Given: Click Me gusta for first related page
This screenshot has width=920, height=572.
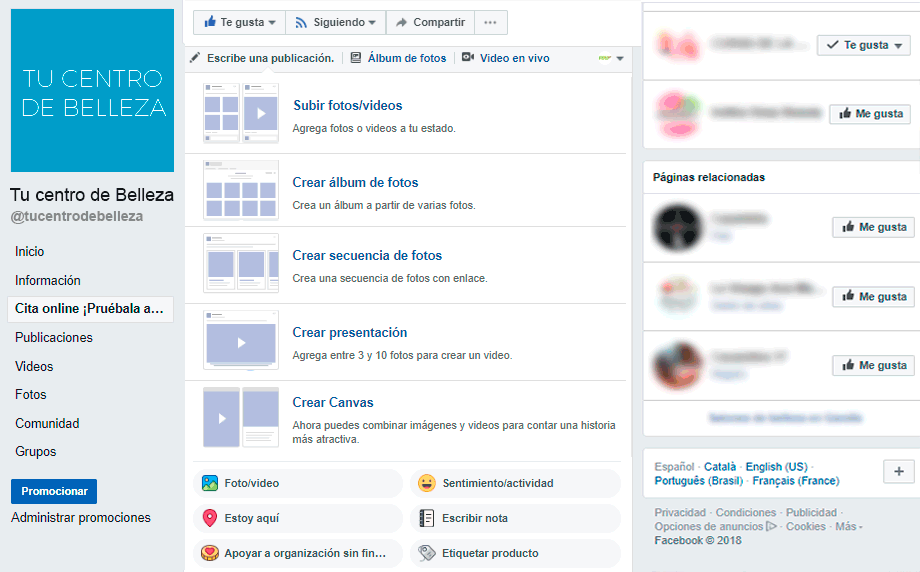Looking at the screenshot, I should click(874, 227).
